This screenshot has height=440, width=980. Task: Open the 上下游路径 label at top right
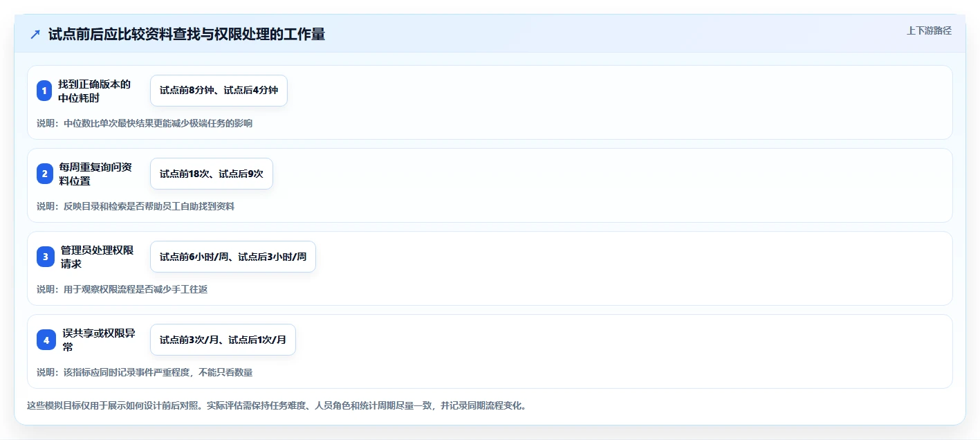point(929,30)
